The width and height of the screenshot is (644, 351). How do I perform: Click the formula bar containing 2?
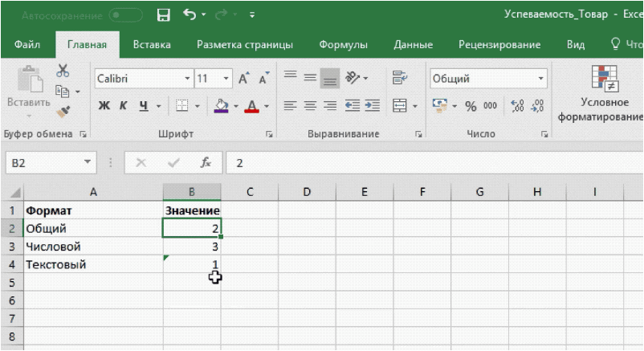(434, 163)
